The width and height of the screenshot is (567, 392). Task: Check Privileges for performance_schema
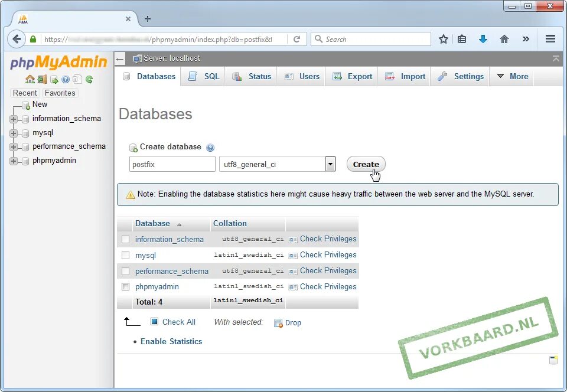point(322,270)
